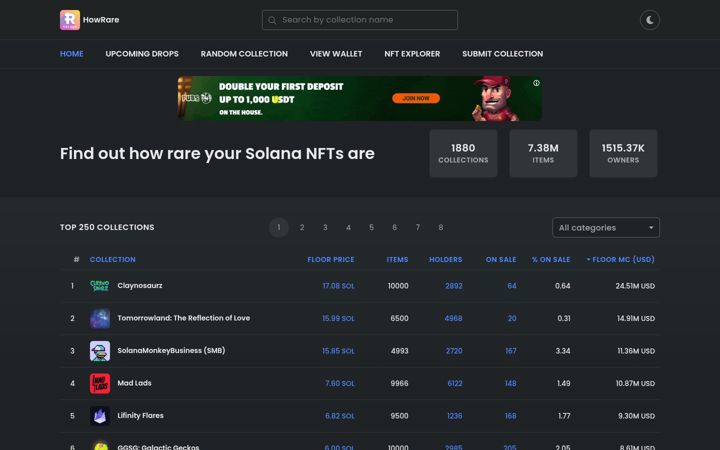
Task: Click Claynosaurz holders count 2892
Action: [x=454, y=286]
